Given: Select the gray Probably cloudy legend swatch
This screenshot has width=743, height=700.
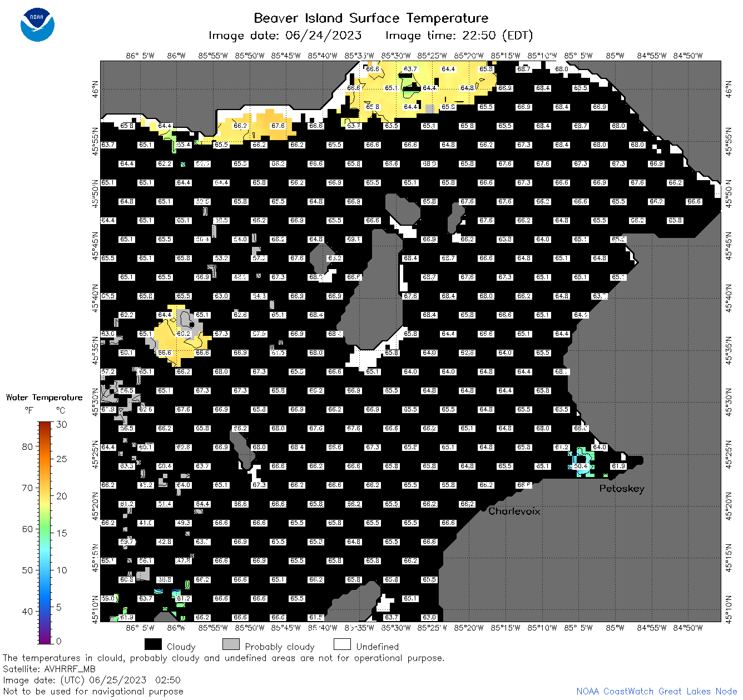Looking at the screenshot, I should tap(231, 644).
